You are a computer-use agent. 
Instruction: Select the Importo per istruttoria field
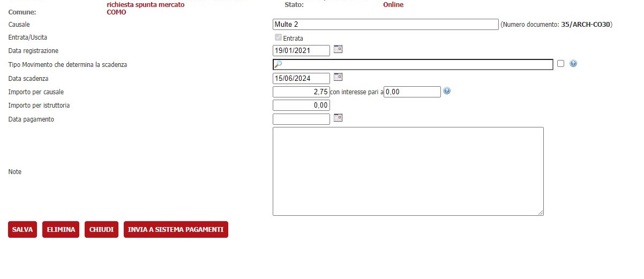point(301,105)
